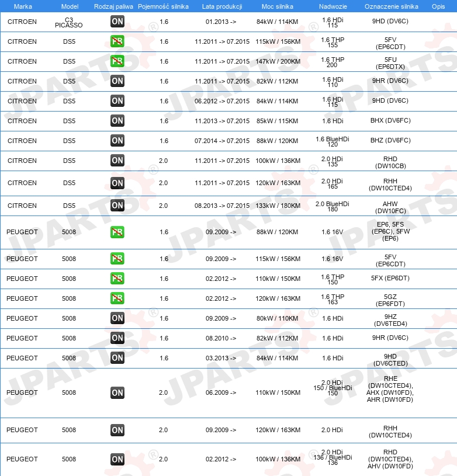This screenshot has height=476, width=457.
Task: Click the PB icon in the 5FX (EP6DT) row
Action: (x=117, y=279)
